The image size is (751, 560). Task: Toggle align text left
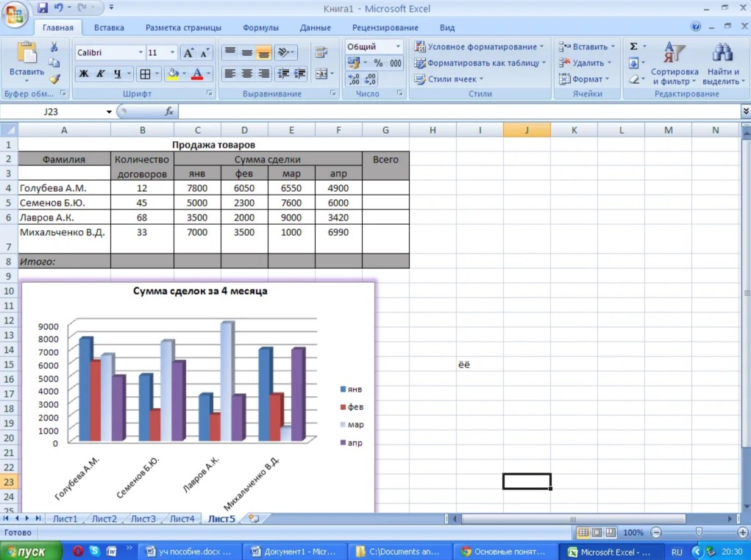click(x=230, y=73)
